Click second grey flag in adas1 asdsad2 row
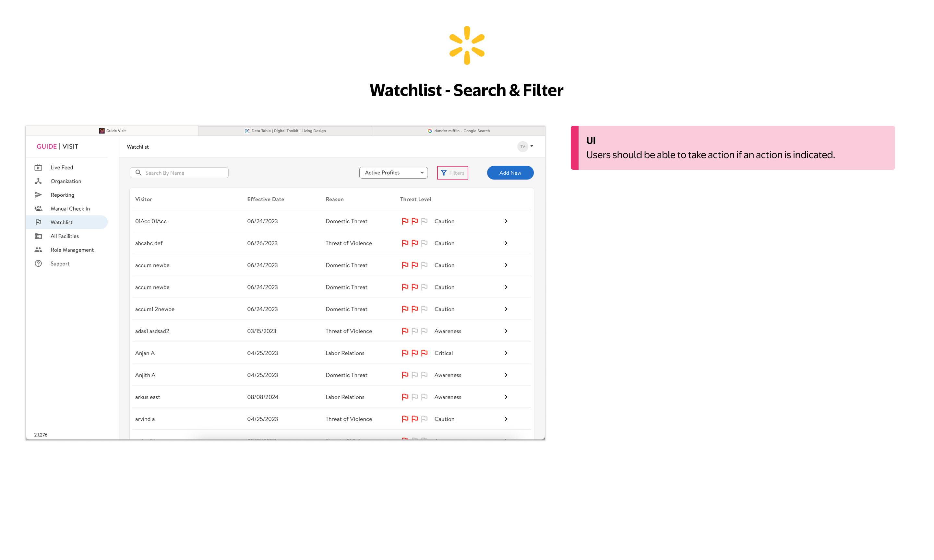Screen dimensions: 934x560 click(x=414, y=331)
